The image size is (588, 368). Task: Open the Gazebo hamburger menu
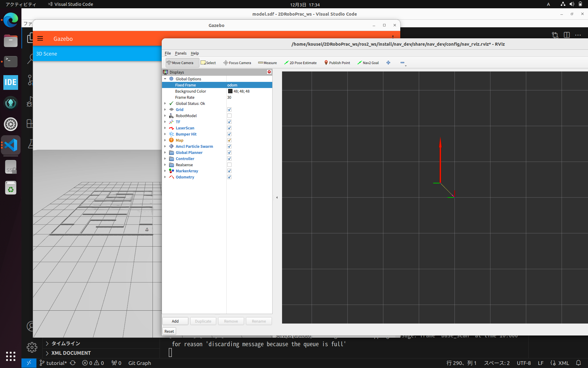[x=40, y=38]
